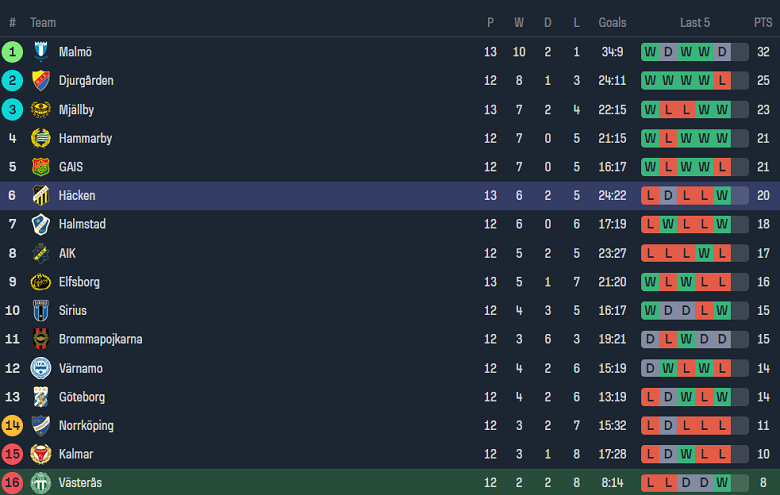Click the red position 16 badge
Image resolution: width=780 pixels, height=495 pixels.
(x=12, y=483)
